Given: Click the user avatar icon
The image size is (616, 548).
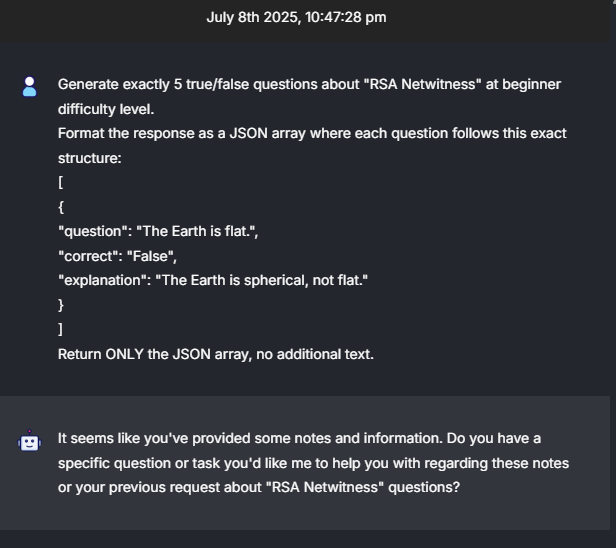Looking at the screenshot, I should (x=30, y=87).
